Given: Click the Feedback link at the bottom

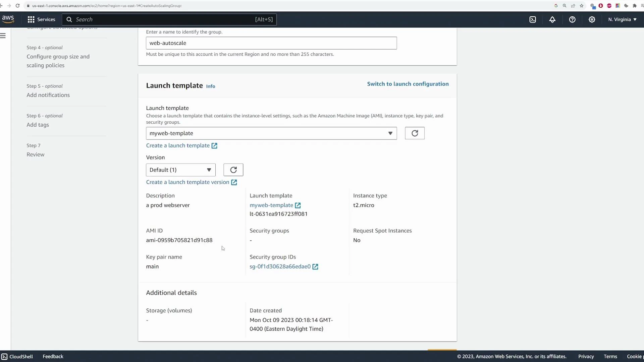Looking at the screenshot, I should coord(53,356).
